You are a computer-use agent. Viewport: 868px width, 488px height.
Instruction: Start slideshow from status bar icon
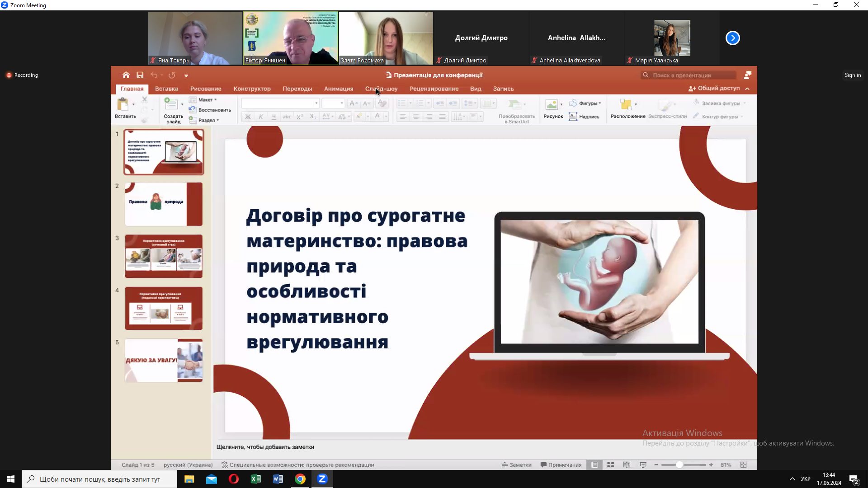pos(643,465)
